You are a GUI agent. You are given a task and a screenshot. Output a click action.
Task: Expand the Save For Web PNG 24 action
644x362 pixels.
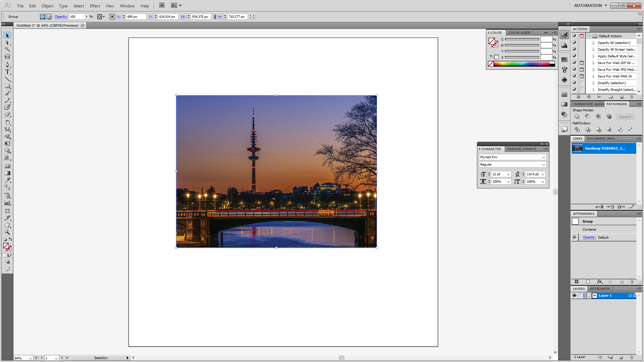[593, 76]
